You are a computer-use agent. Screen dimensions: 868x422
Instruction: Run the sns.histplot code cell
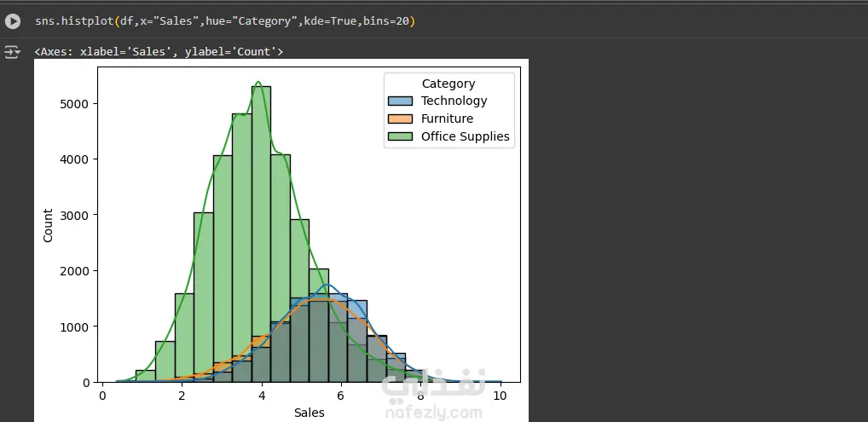[13, 21]
